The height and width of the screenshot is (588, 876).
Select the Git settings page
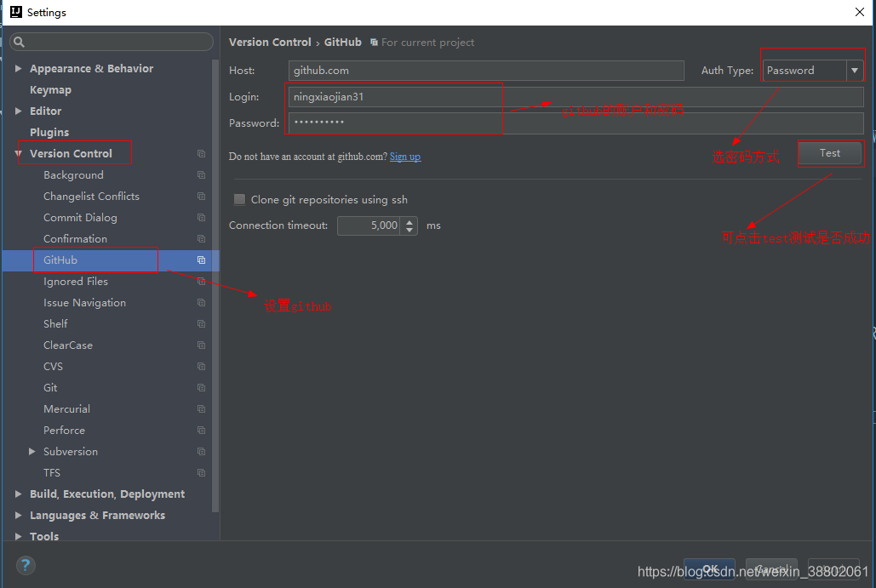(x=50, y=387)
